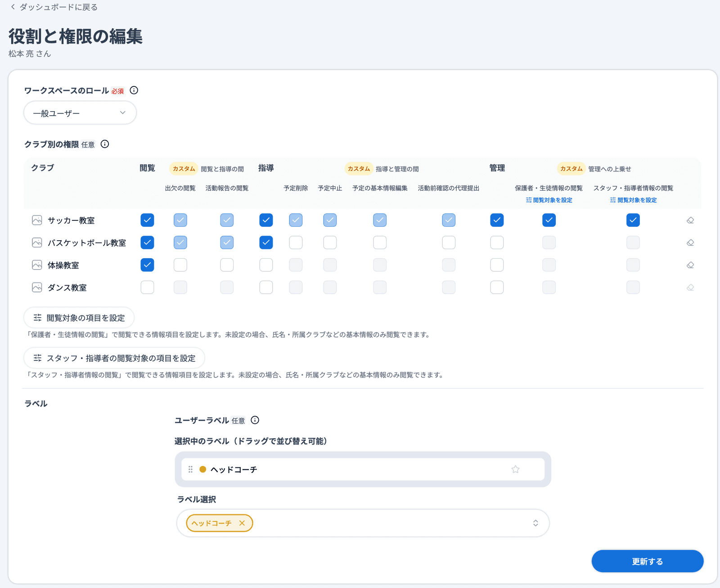The width and height of the screenshot is (720, 588).
Task: Click the カスタム badge for 閲覧と指導の間
Action: (x=184, y=169)
